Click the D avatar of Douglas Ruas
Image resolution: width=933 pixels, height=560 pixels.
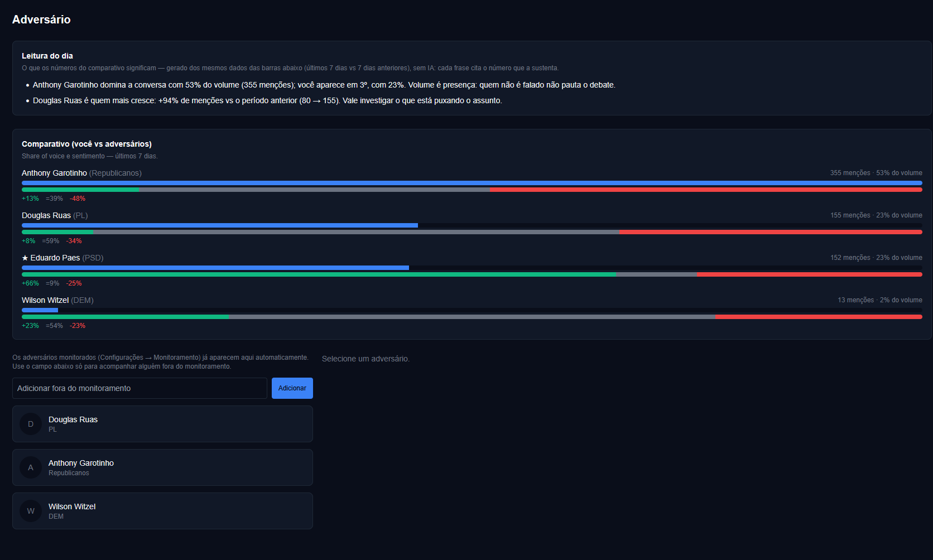tap(31, 424)
